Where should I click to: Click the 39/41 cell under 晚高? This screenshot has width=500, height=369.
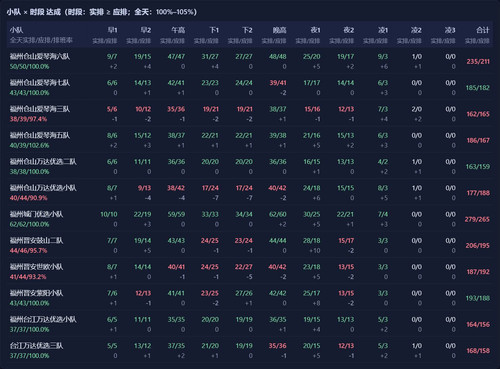click(x=278, y=83)
